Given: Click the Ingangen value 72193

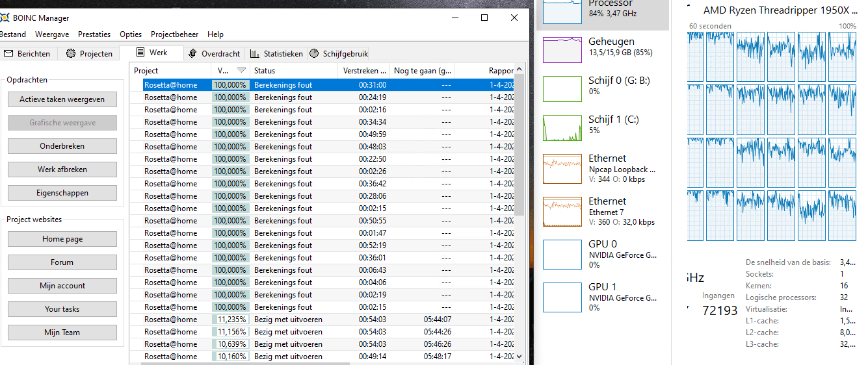Looking at the screenshot, I should click(x=720, y=311).
